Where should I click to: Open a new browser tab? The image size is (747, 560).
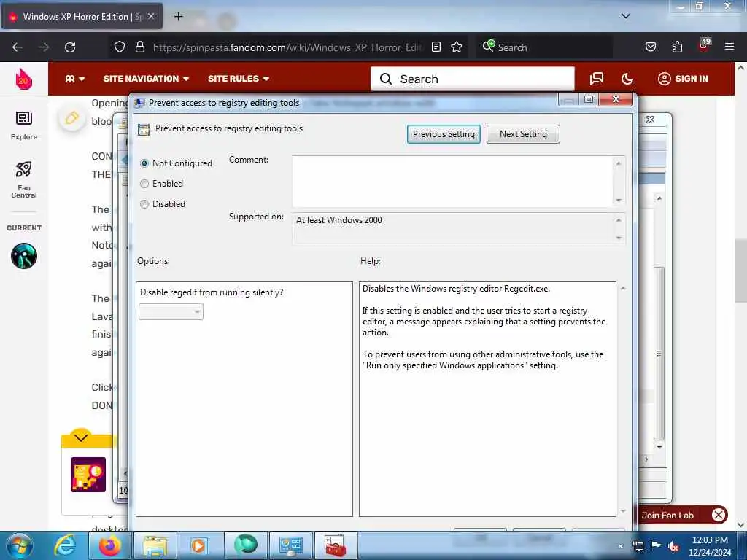pyautogui.click(x=178, y=17)
